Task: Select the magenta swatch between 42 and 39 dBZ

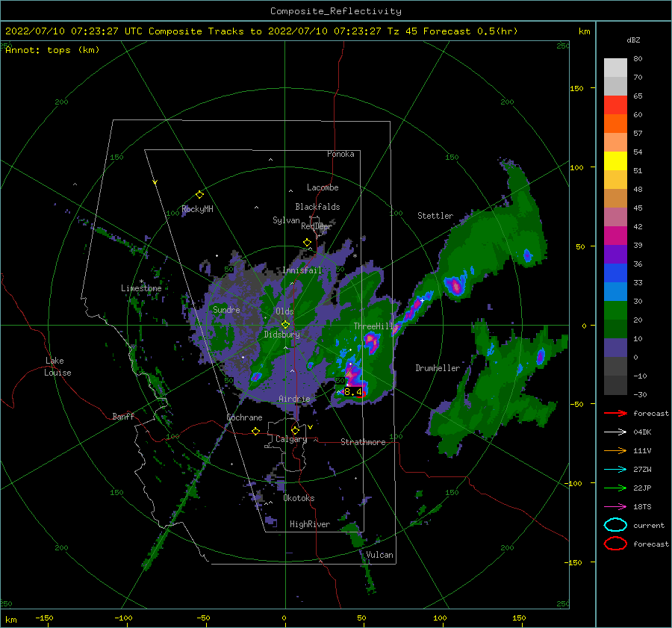Action: point(615,235)
